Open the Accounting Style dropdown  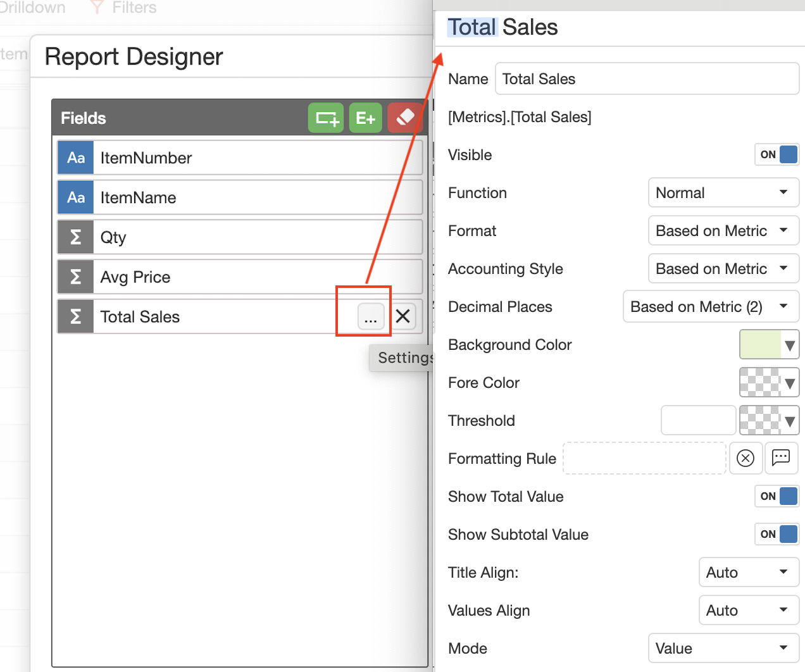pyautogui.click(x=723, y=268)
